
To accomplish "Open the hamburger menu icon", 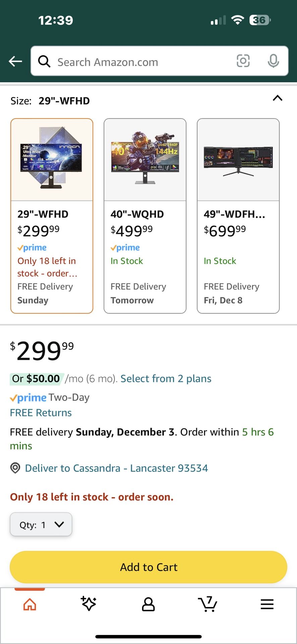I will click(x=267, y=604).
